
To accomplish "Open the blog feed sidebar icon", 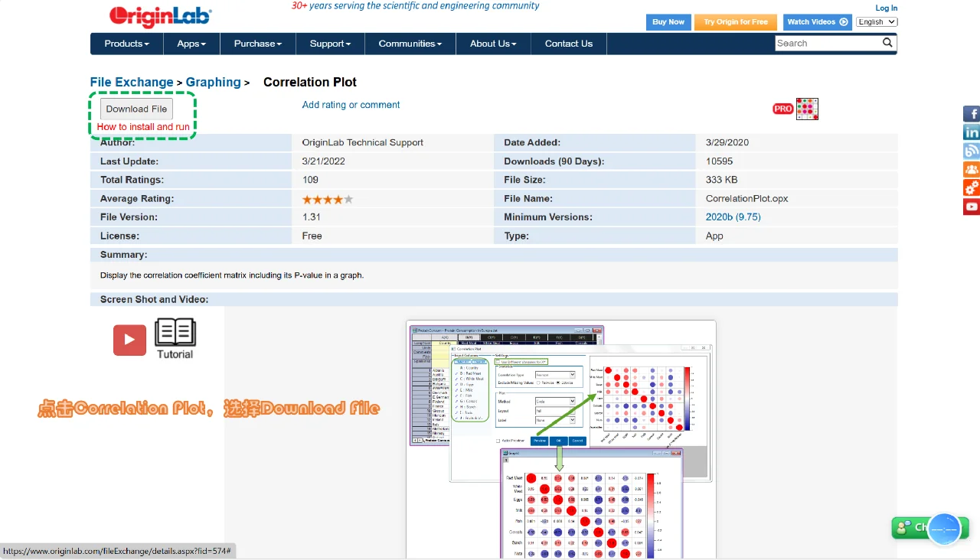I will (972, 151).
